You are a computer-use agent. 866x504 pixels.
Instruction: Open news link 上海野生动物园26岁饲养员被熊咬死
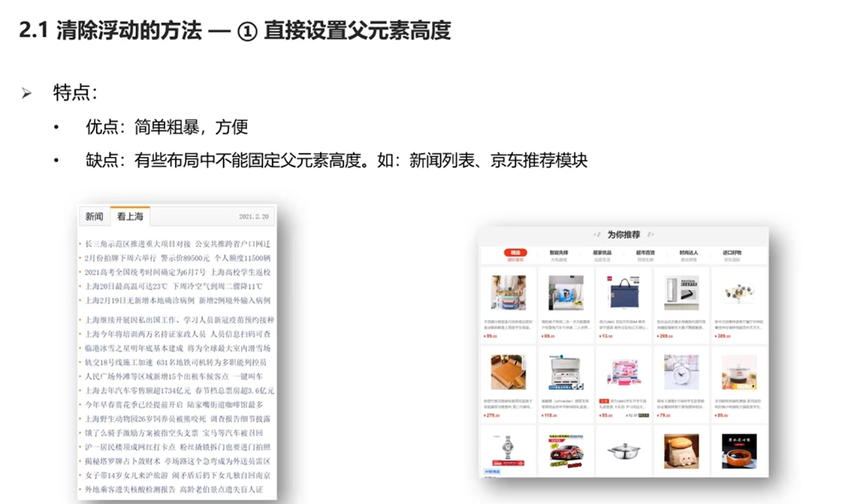point(145,419)
